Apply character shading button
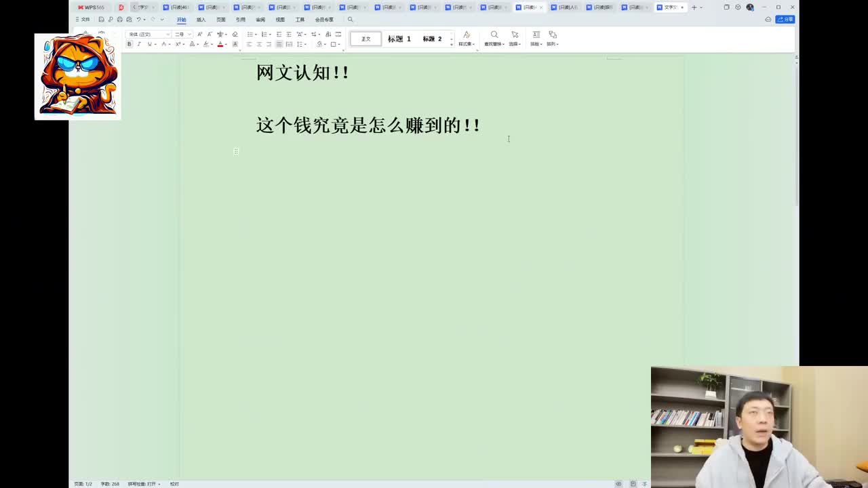The height and width of the screenshot is (488, 868). 235,44
